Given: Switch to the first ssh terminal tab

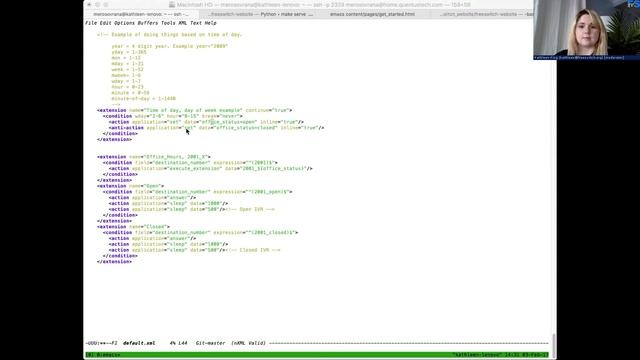Looking at the screenshot, I should tap(141, 14).
